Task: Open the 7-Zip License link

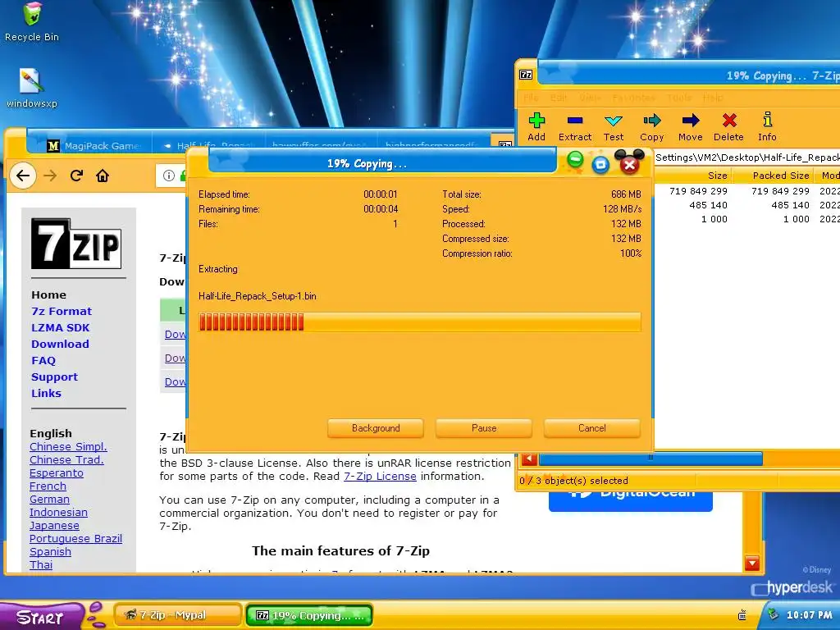Action: point(380,477)
